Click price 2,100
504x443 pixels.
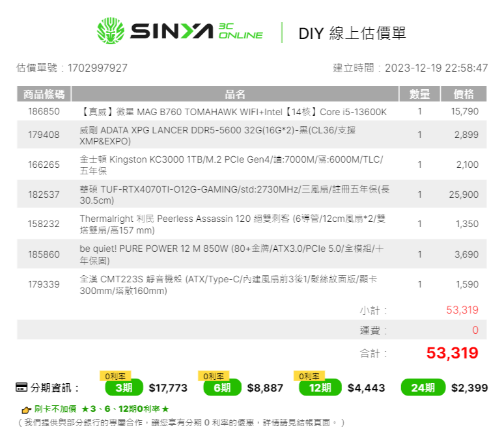pos(468,165)
